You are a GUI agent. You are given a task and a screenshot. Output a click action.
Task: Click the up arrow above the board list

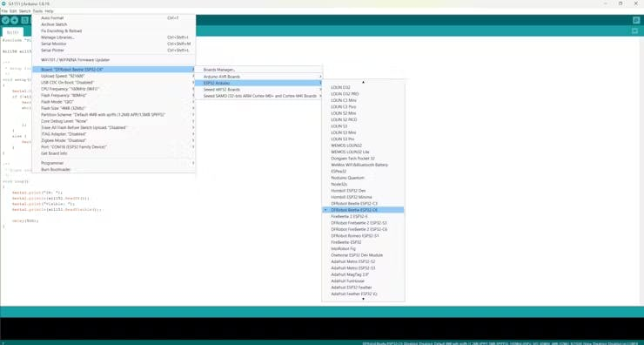pyautogui.click(x=363, y=82)
